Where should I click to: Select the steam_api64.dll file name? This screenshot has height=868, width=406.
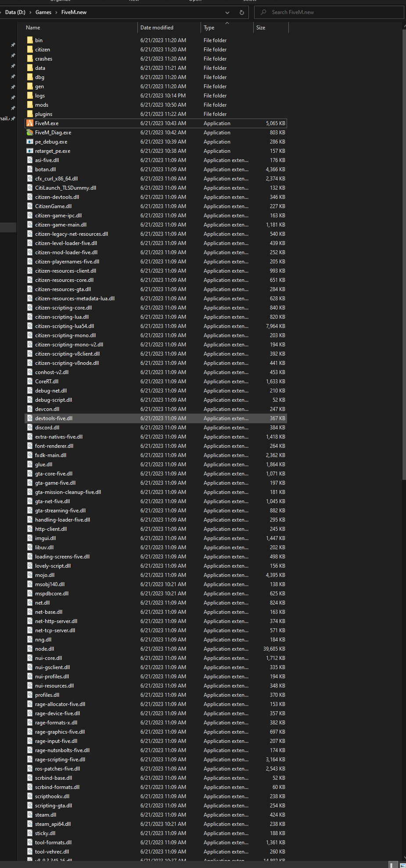coord(53,824)
